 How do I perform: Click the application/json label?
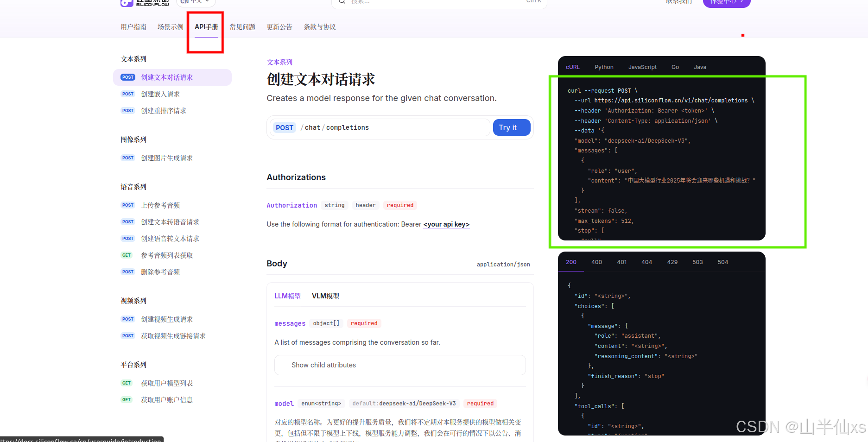tap(503, 265)
